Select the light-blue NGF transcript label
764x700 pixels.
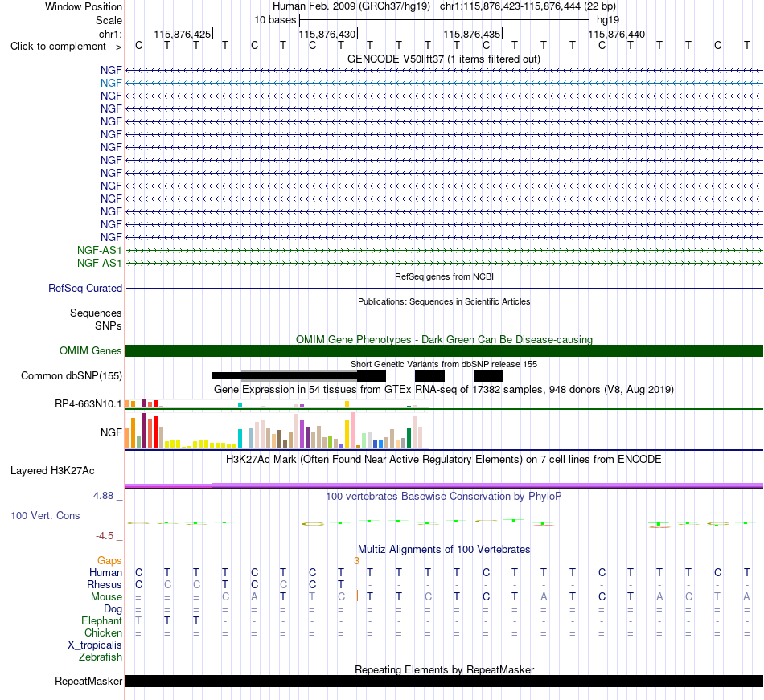111,84
